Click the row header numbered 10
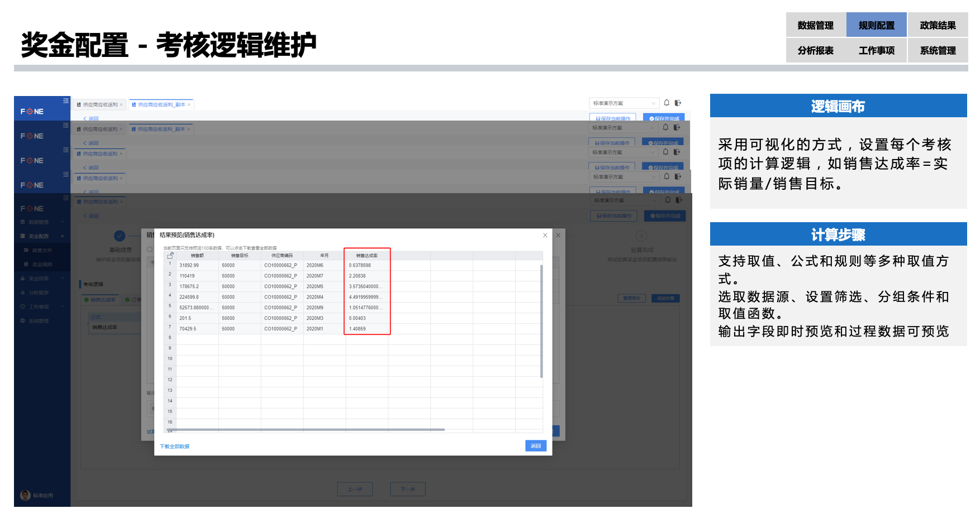The height and width of the screenshot is (518, 980). [170, 359]
